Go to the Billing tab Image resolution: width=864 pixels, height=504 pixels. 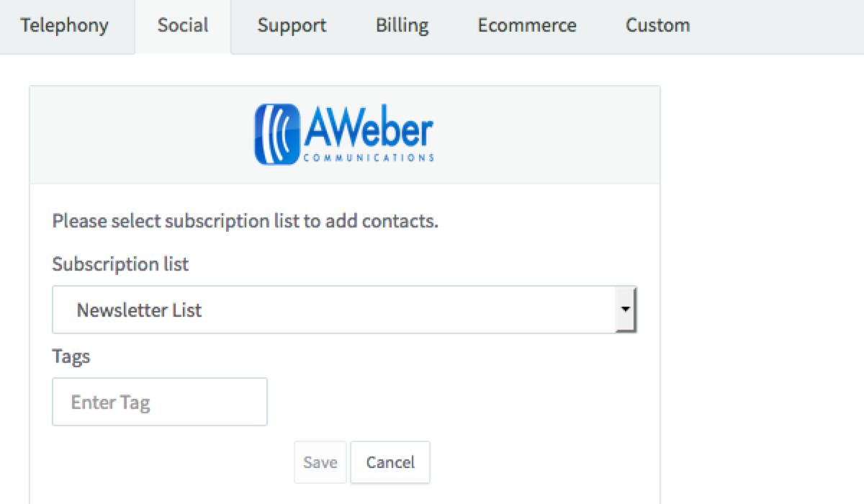coord(402,26)
